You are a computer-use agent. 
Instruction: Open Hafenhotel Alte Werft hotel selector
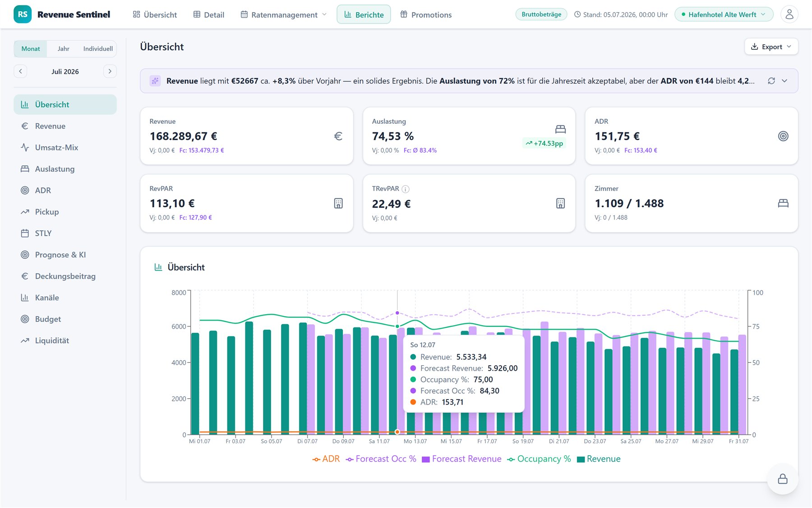coord(724,14)
